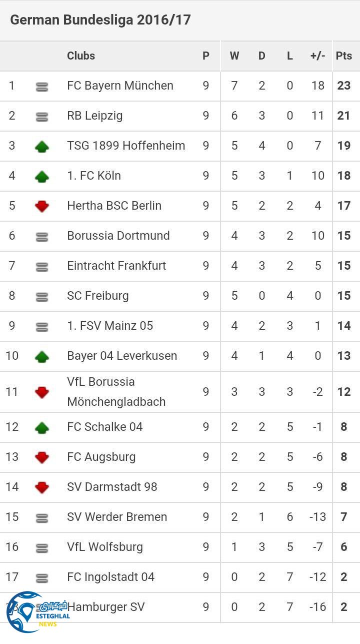Click FC Bayern München's 23 points value
The width and height of the screenshot is (360, 644).
point(344,86)
